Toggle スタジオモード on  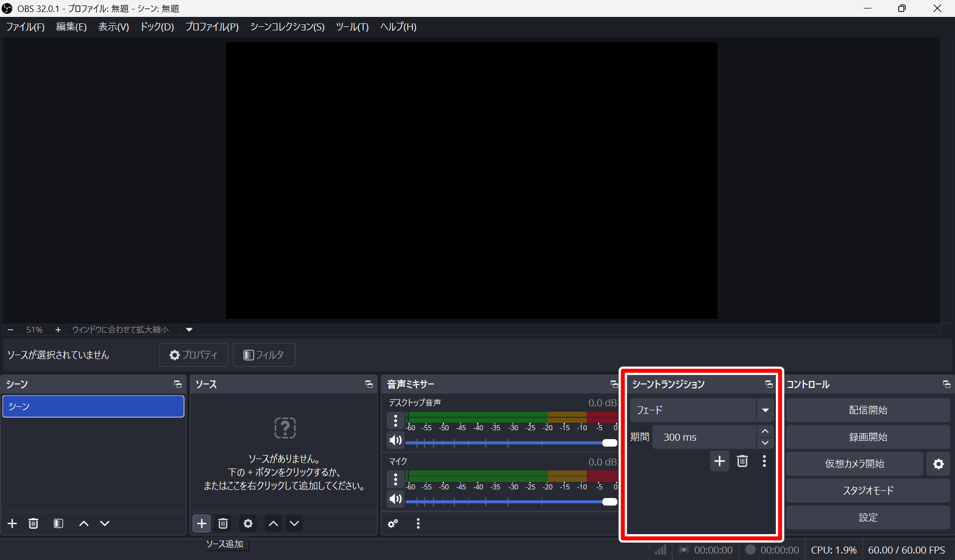868,490
